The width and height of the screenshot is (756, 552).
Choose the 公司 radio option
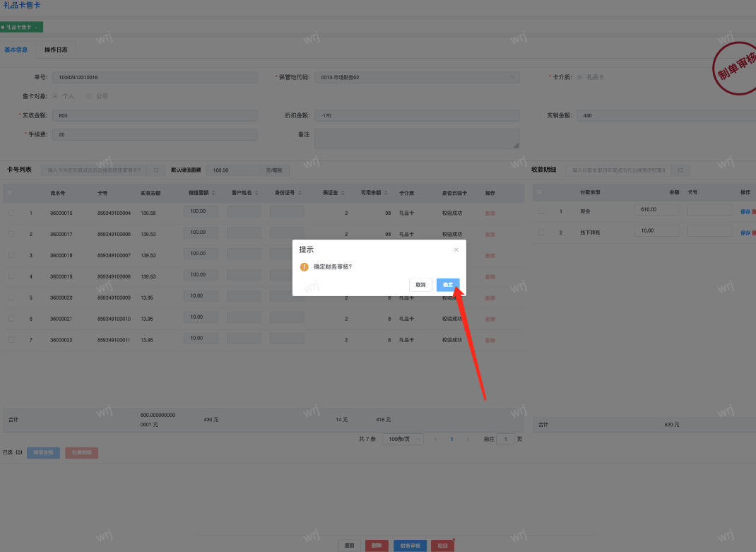pos(89,96)
